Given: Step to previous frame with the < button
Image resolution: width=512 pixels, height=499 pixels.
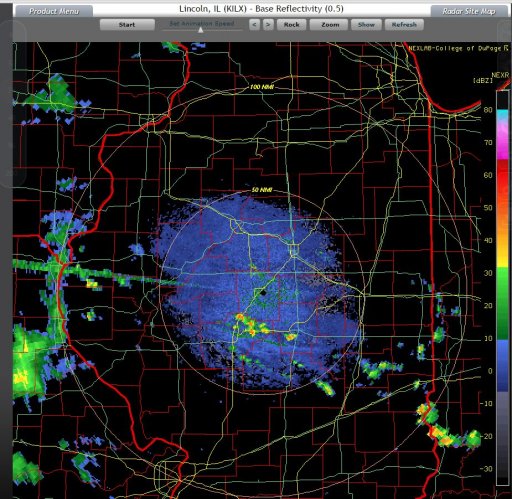Looking at the screenshot, I should (254, 25).
